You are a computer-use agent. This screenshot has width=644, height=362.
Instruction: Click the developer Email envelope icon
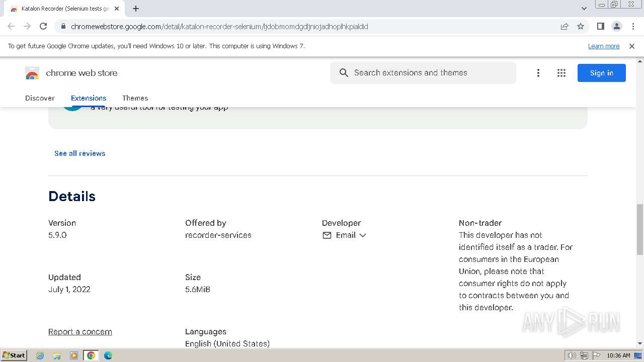(327, 235)
